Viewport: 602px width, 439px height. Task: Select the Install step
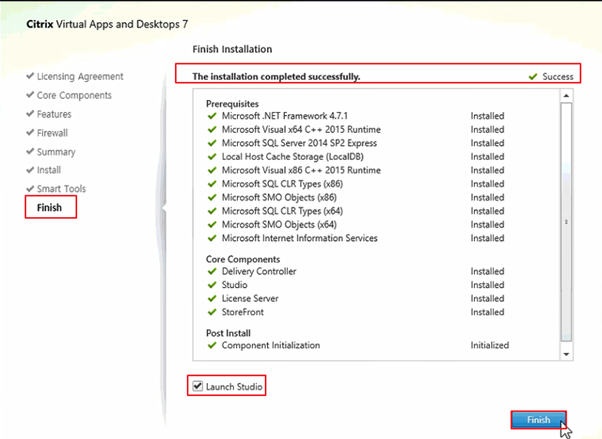(x=49, y=170)
